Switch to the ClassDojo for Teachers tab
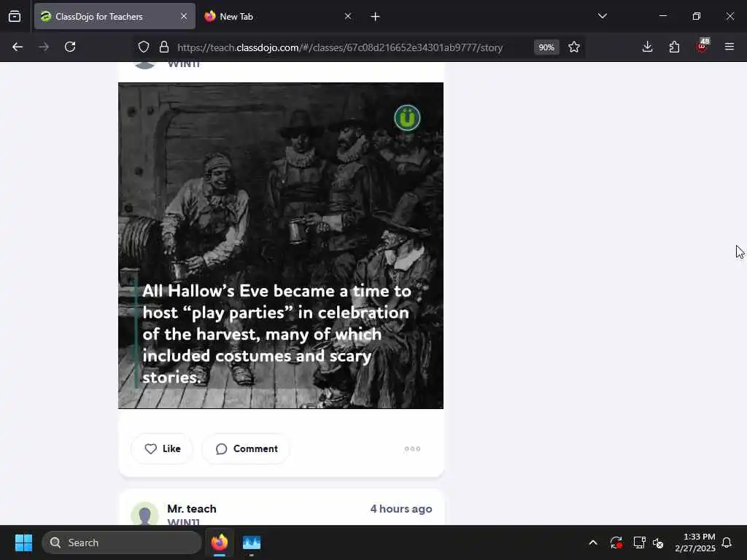This screenshot has width=747, height=560. pyautogui.click(x=115, y=16)
